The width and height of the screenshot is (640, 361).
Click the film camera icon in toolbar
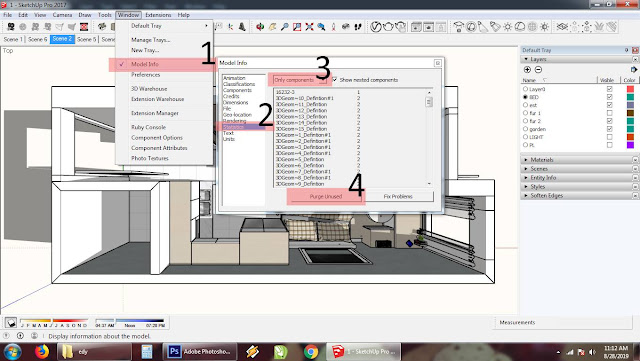coord(11,27)
